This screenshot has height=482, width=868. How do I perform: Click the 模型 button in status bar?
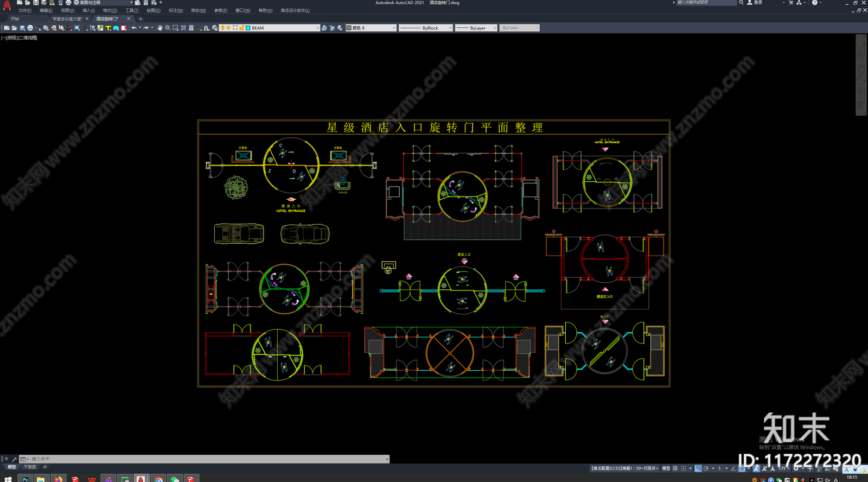666,468
